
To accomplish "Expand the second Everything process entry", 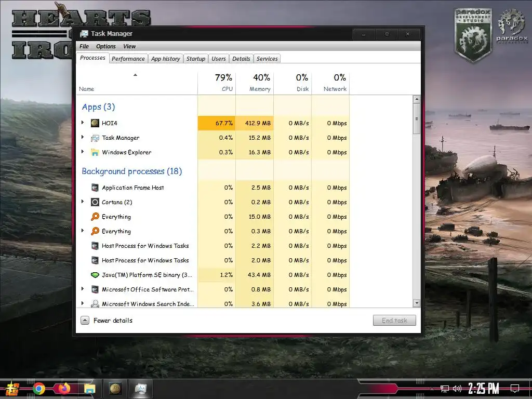I will point(83,231).
